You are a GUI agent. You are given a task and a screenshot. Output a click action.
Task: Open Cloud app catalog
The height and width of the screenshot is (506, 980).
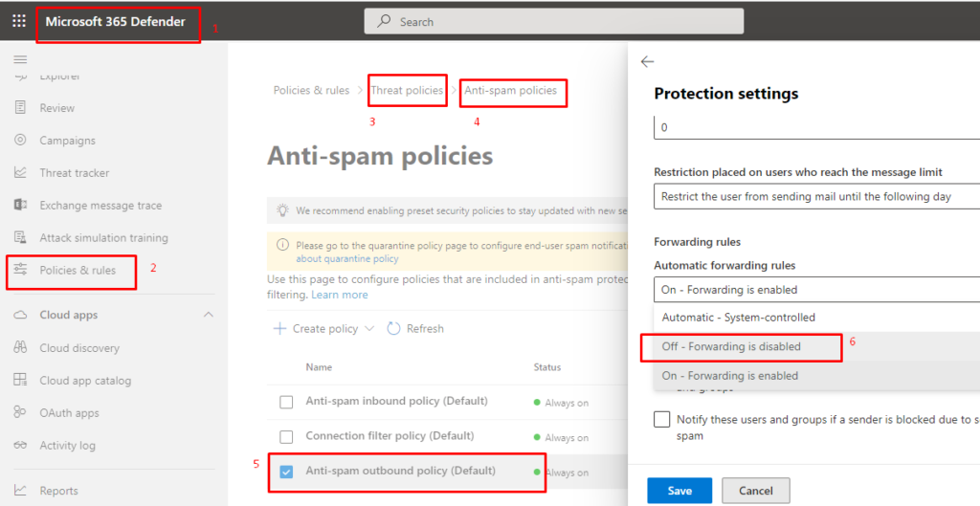click(x=85, y=381)
